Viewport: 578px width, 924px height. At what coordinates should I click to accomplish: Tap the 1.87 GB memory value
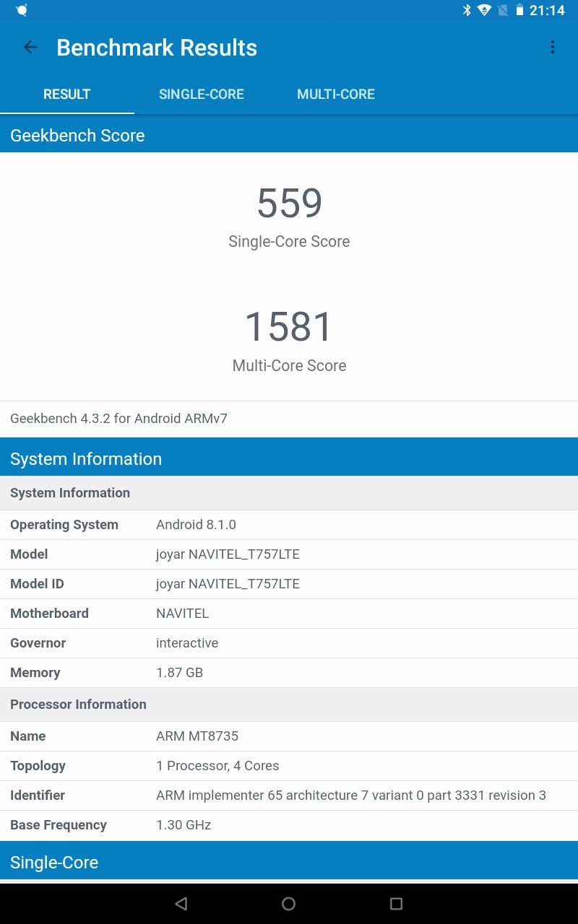click(x=180, y=673)
